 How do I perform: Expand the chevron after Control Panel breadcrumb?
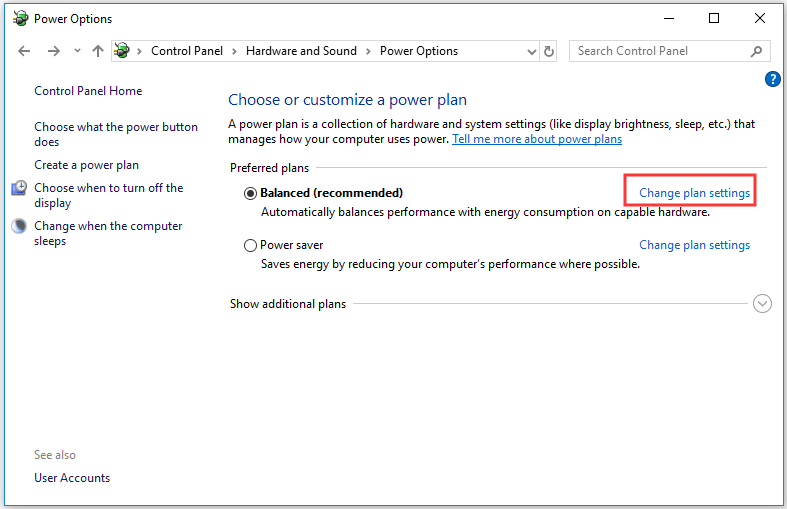pyautogui.click(x=234, y=51)
